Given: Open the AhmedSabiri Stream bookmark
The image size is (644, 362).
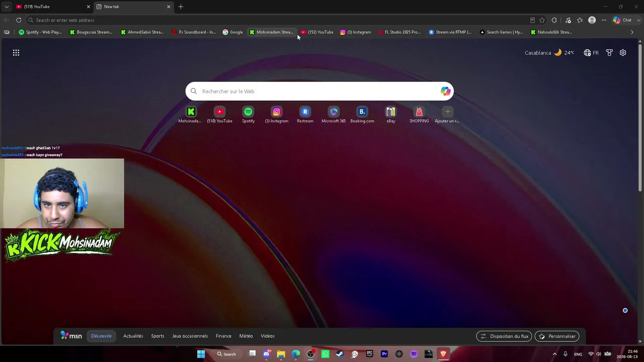Looking at the screenshot, I should click(142, 32).
